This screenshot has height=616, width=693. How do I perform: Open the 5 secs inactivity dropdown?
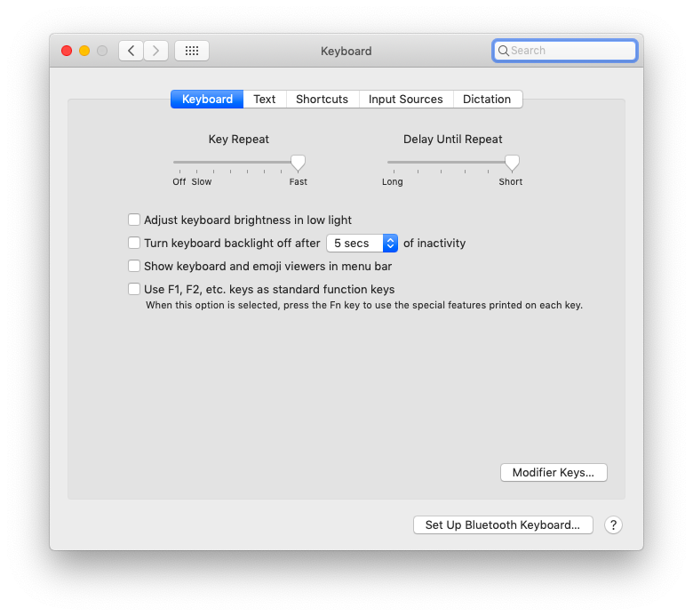coord(362,244)
